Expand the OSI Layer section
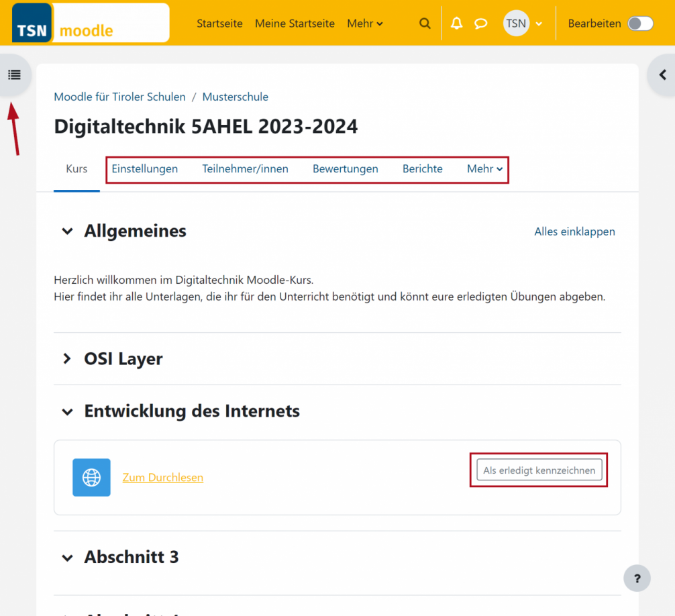This screenshot has width=675, height=616. [x=67, y=358]
